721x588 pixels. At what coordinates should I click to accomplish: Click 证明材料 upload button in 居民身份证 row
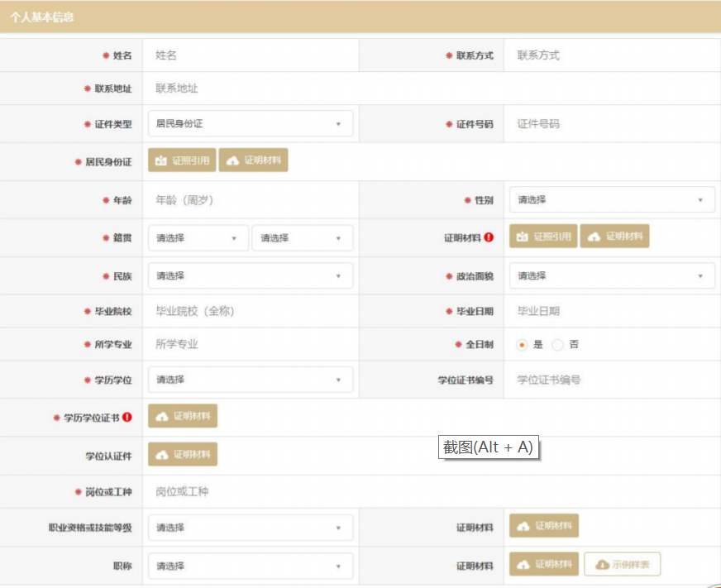tap(253, 160)
